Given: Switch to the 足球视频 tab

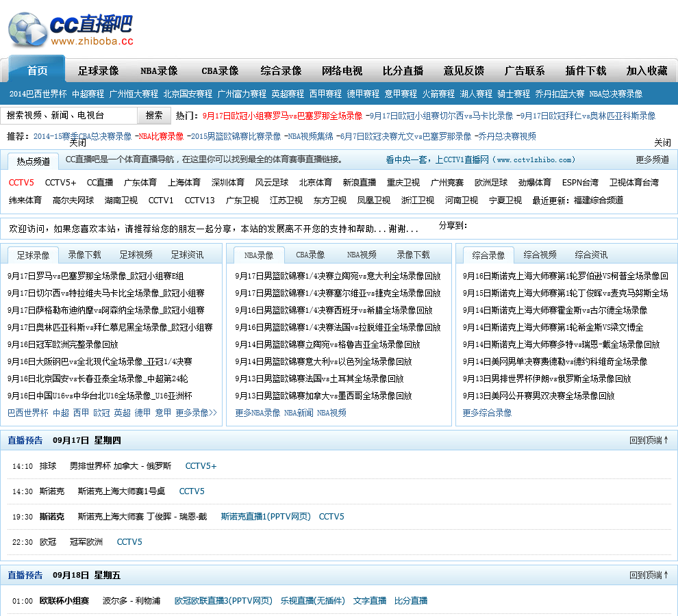Looking at the screenshot, I should (136, 255).
